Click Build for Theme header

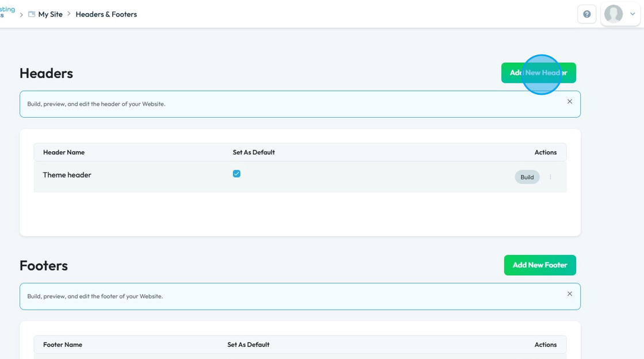(x=527, y=177)
